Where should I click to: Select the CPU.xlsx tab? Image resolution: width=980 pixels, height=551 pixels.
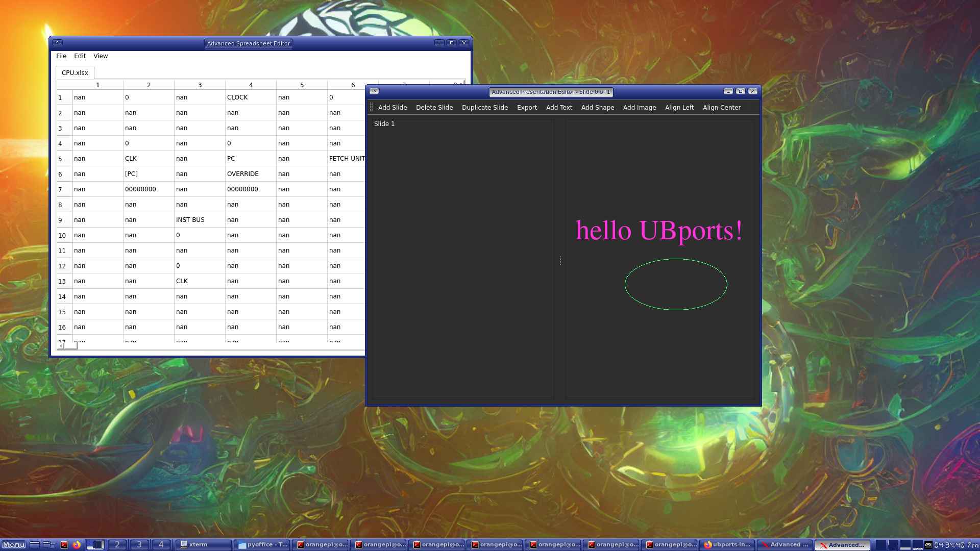[x=75, y=73]
